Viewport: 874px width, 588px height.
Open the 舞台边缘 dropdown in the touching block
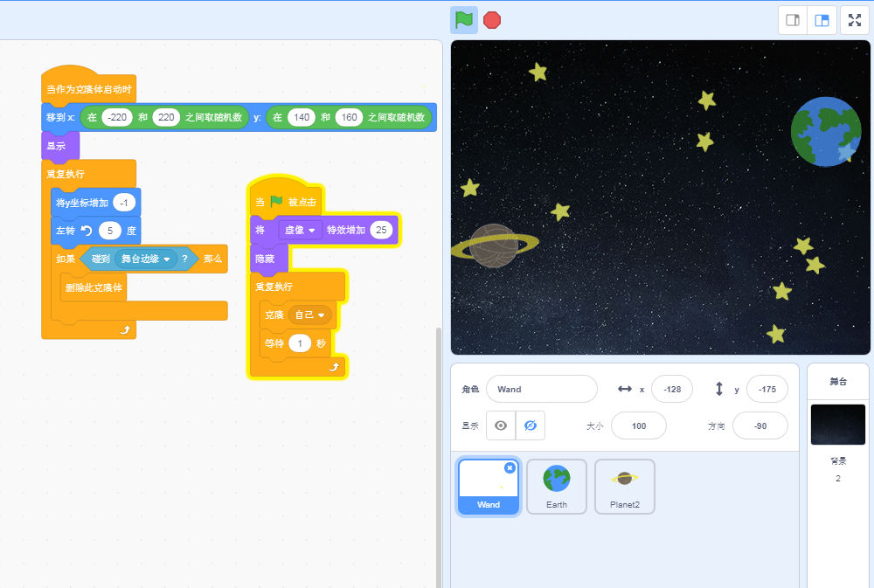point(146,259)
